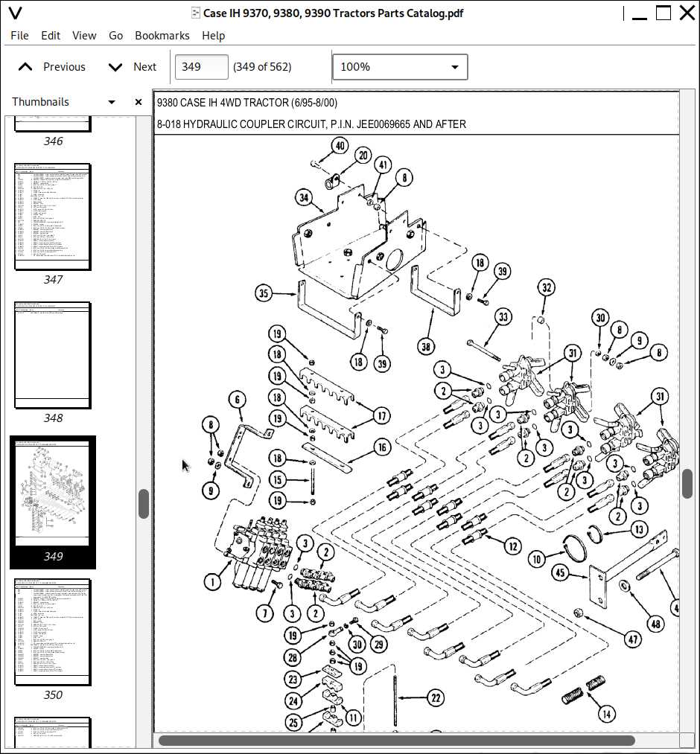700x754 pixels.
Task: Click callout number 38 in diagram
Action: 426,347
